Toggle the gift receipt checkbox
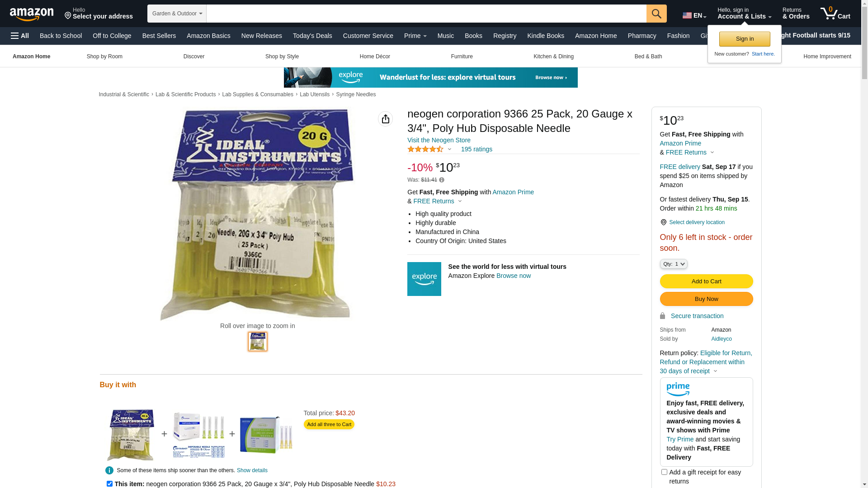Screen dimensions: 868x488 664,472
